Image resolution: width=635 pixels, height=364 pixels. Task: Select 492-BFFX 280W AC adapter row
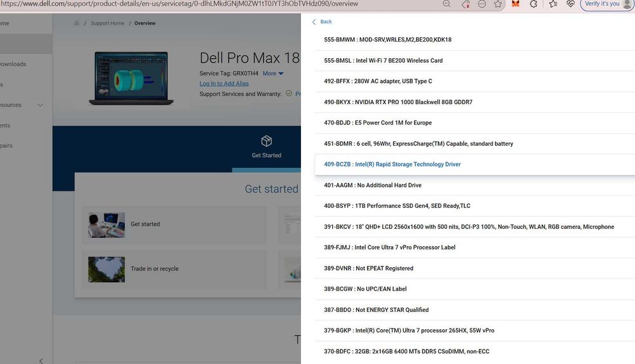pyautogui.click(x=474, y=81)
